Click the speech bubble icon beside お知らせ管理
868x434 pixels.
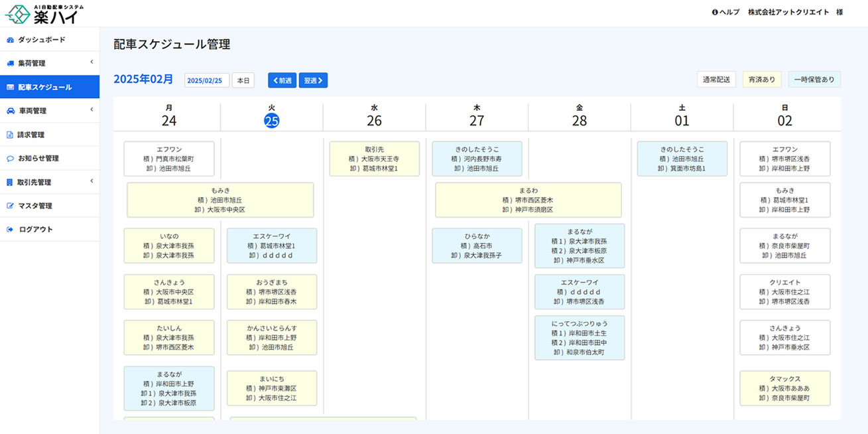click(x=10, y=159)
